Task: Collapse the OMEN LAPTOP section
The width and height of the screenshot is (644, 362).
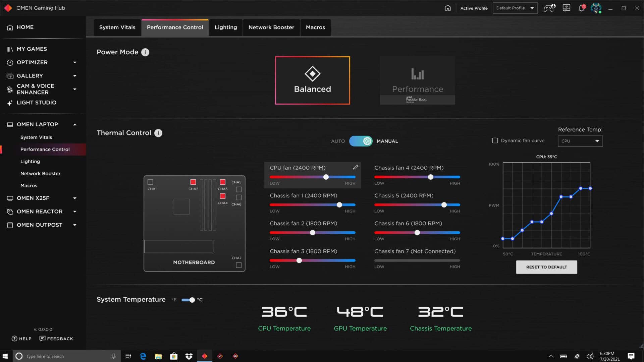Action: (x=75, y=124)
